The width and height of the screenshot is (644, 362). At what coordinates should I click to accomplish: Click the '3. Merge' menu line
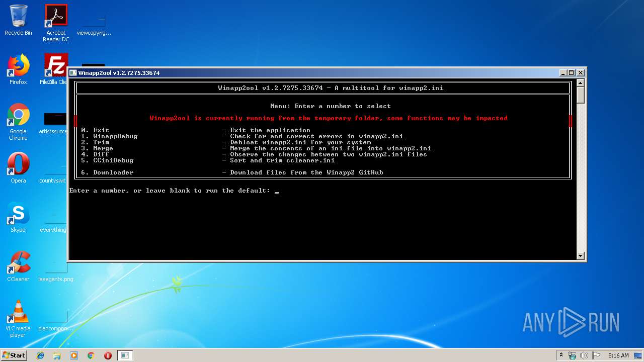click(256, 148)
